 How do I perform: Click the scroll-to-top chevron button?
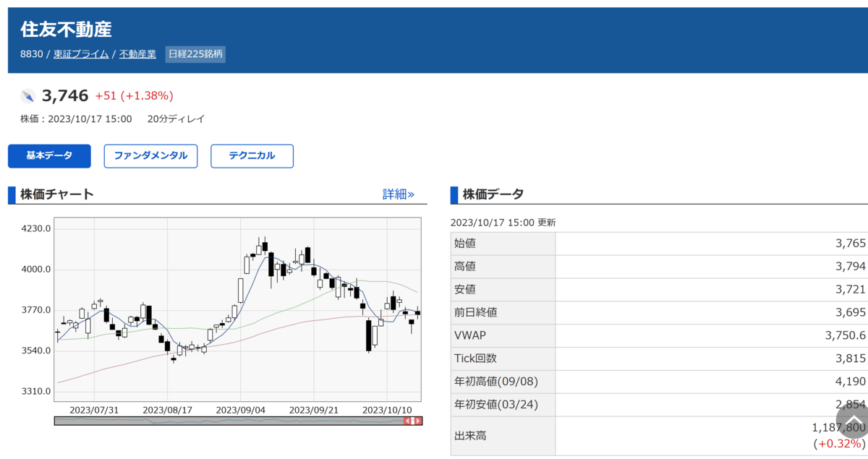coord(854,421)
